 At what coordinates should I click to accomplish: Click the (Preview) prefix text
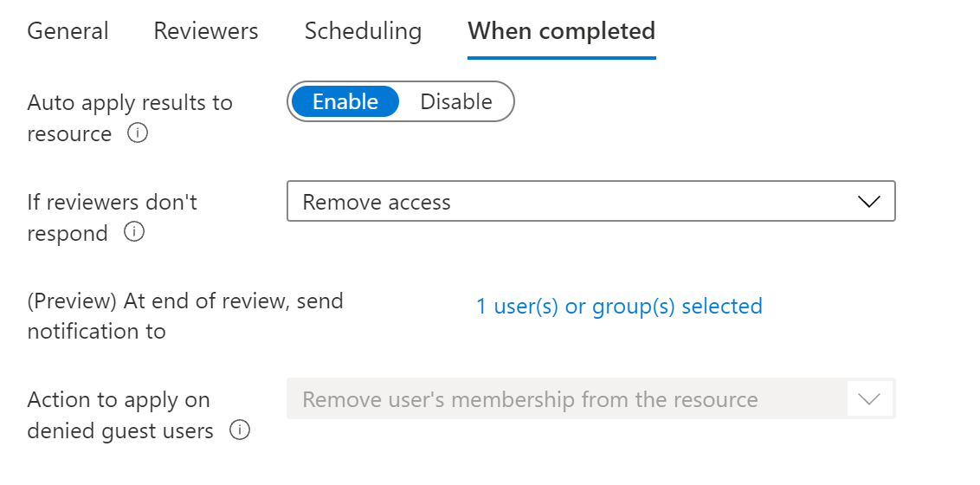point(73,301)
